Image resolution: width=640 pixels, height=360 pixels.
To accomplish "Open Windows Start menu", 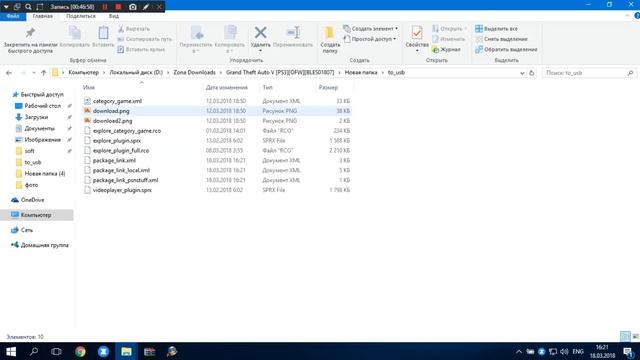I will (11, 351).
